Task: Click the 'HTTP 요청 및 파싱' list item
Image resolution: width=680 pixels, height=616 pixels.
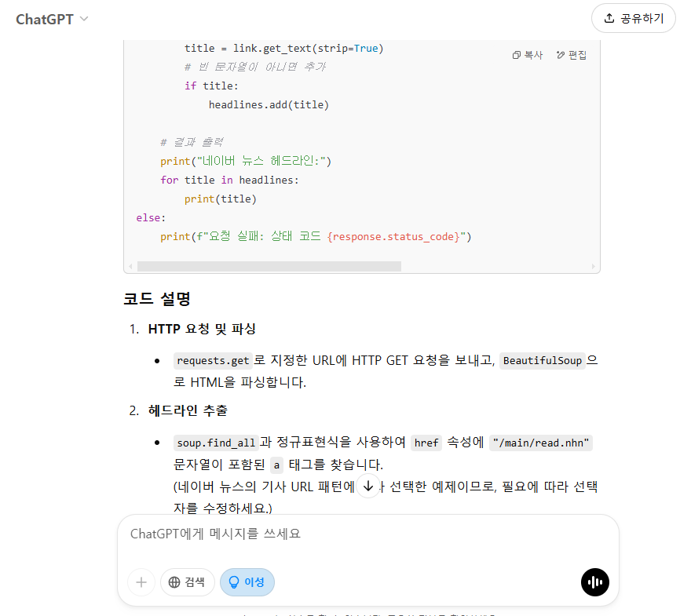Action: click(x=202, y=329)
